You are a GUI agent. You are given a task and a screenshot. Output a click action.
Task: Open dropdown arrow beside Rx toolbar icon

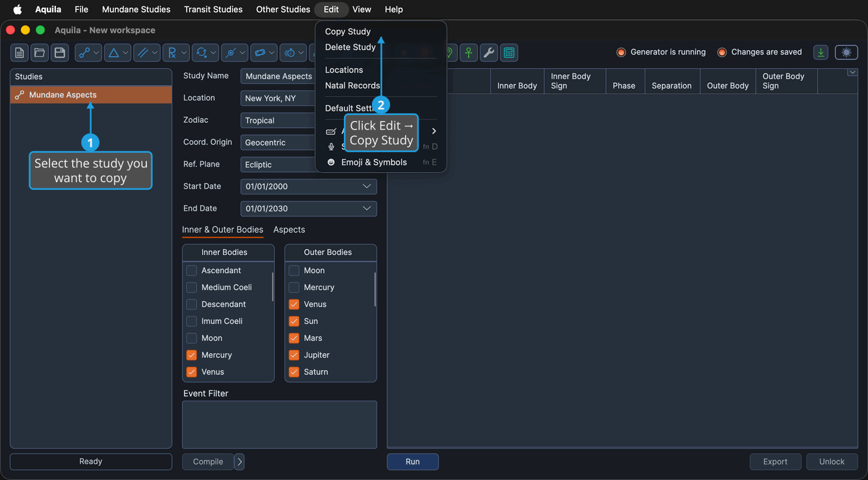pyautogui.click(x=184, y=53)
